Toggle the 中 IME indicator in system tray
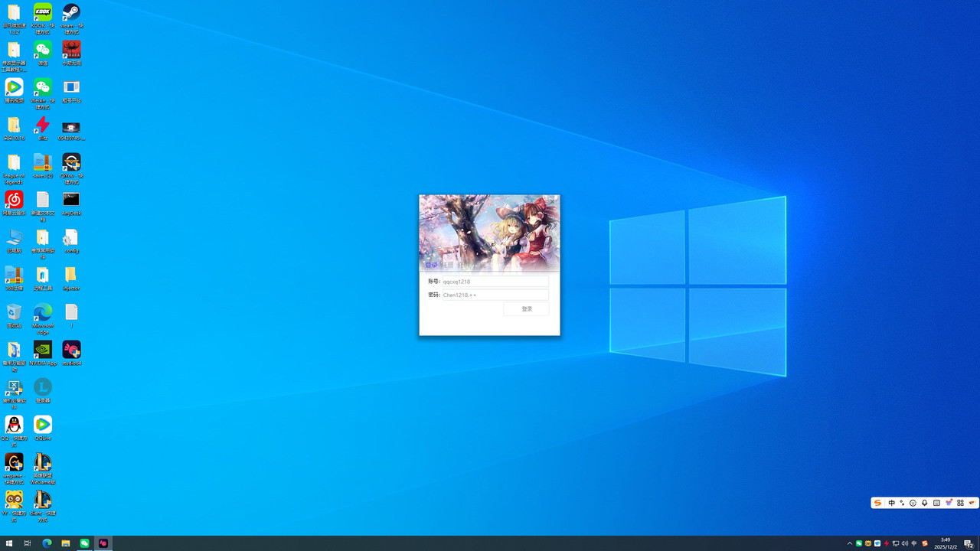 click(914, 543)
